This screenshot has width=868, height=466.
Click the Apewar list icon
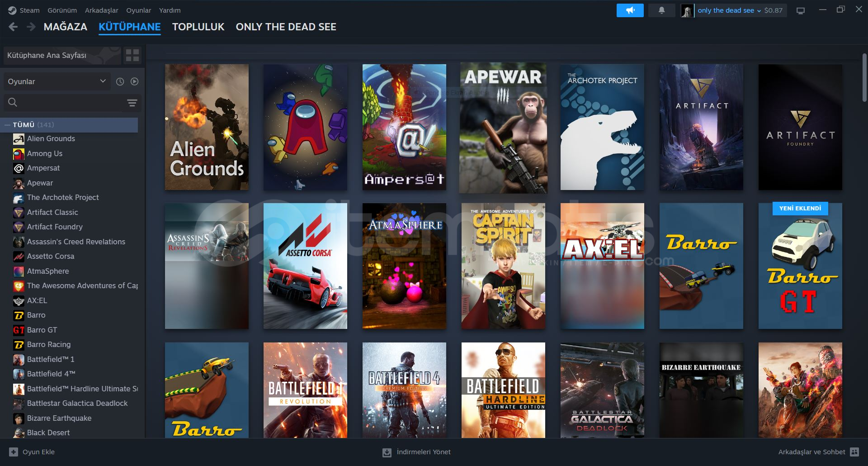pyautogui.click(x=19, y=183)
